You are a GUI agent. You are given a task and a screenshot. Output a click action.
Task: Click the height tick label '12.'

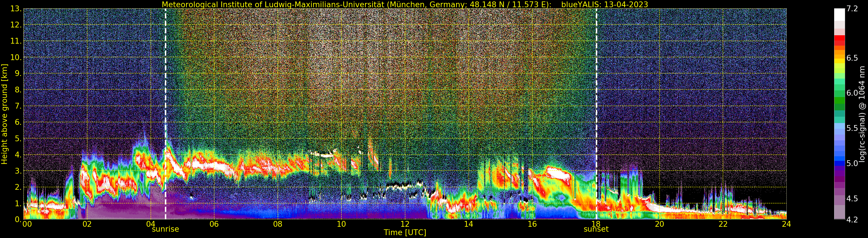coord(16,25)
